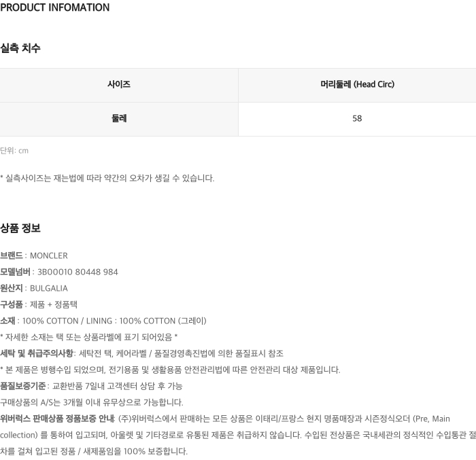
Task: Click the 머리둘레 (Head Circ) column header
Action: 357,84
